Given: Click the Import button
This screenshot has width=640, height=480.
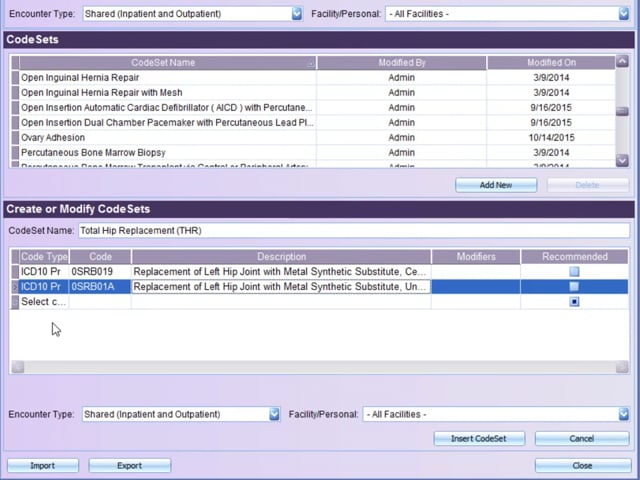Looking at the screenshot, I should pos(43,465).
